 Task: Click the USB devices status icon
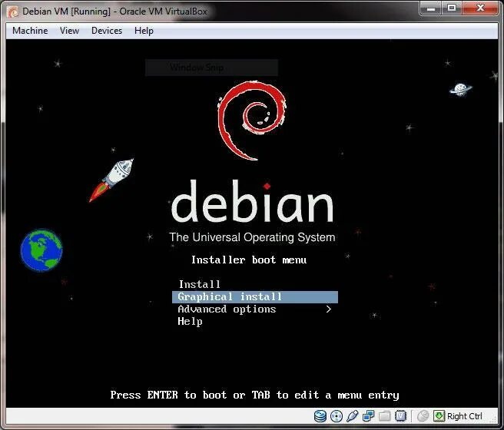(x=353, y=416)
